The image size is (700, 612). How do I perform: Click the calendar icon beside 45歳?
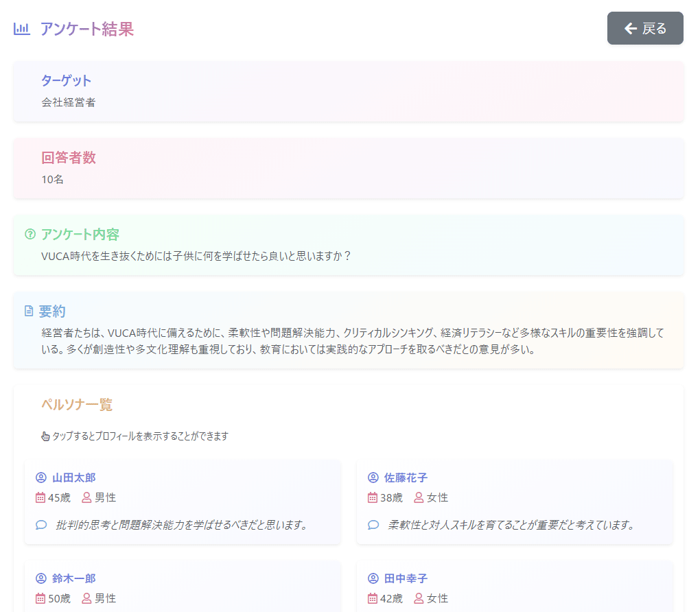coord(40,497)
